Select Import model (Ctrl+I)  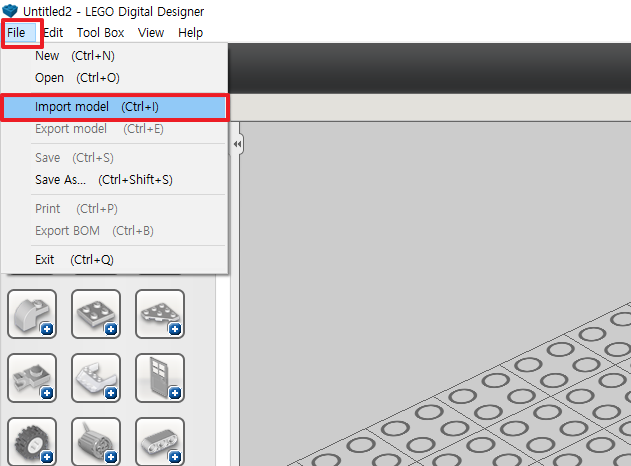[x=114, y=107]
